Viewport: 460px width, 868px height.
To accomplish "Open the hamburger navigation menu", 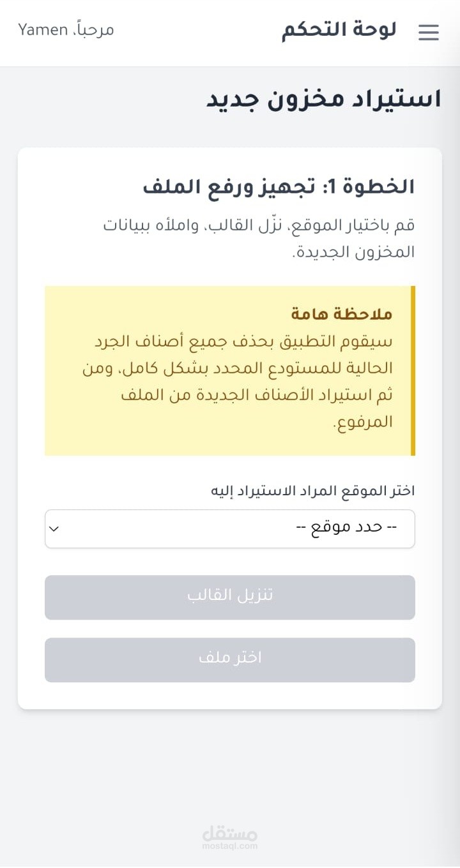I will tap(429, 33).
